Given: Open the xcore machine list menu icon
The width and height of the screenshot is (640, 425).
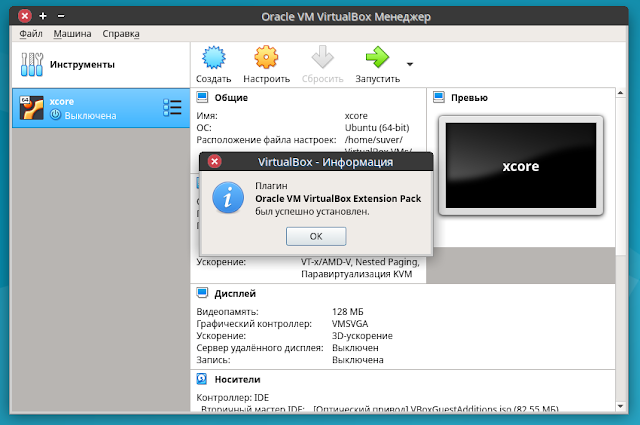Looking at the screenshot, I should [x=172, y=108].
